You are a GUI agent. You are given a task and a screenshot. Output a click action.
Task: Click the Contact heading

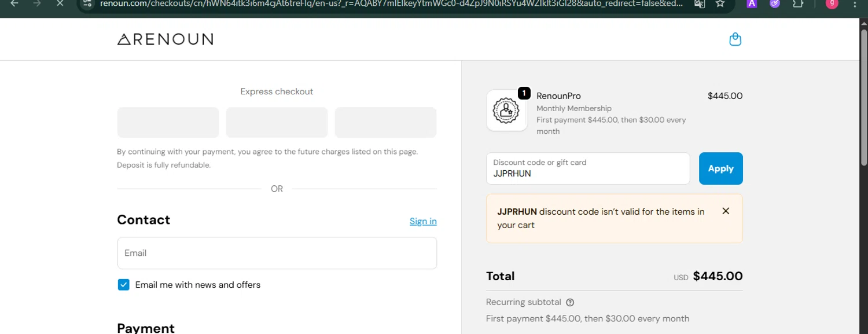[144, 220]
